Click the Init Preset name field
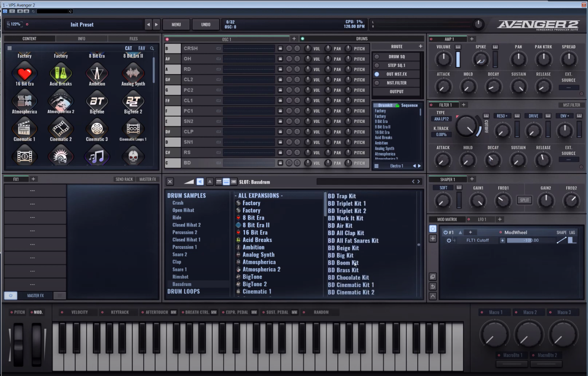588x376 pixels. coord(82,24)
